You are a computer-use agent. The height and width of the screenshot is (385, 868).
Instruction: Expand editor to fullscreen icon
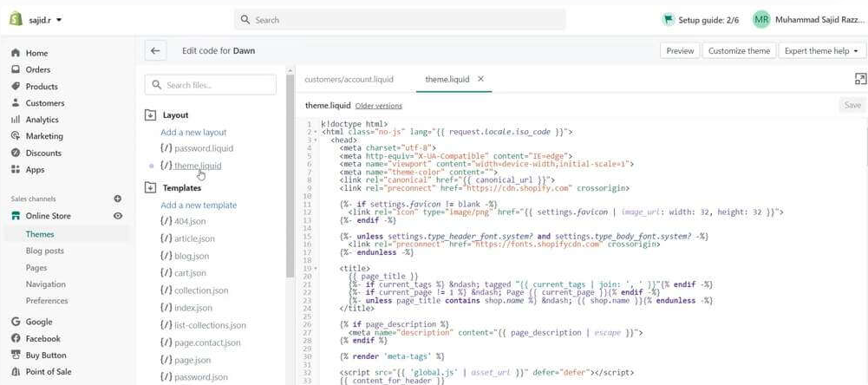pos(860,79)
